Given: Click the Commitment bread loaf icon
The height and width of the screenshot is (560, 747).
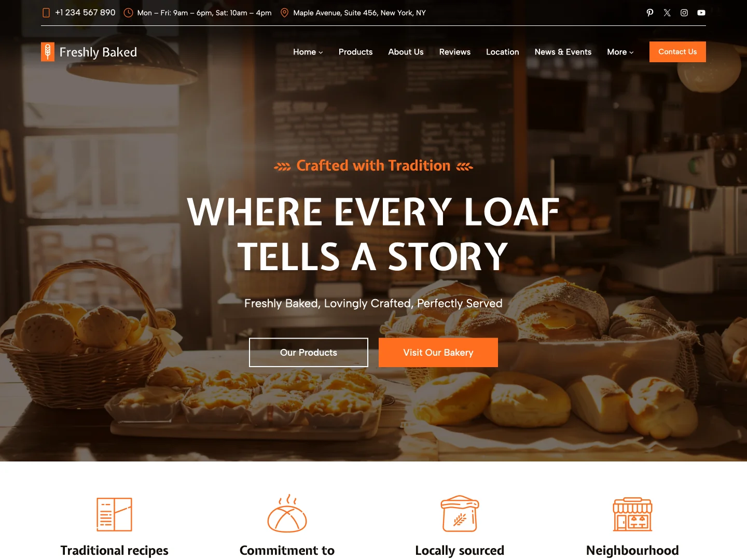Looking at the screenshot, I should [x=287, y=513].
